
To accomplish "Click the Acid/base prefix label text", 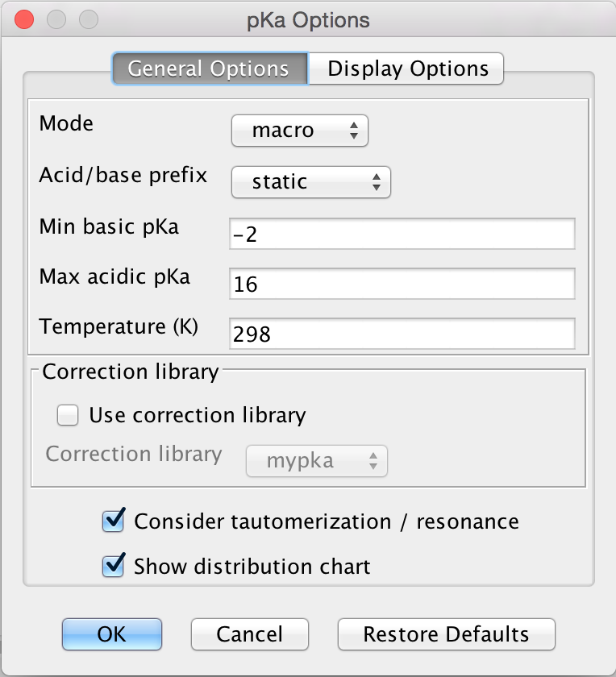I will 123,175.
